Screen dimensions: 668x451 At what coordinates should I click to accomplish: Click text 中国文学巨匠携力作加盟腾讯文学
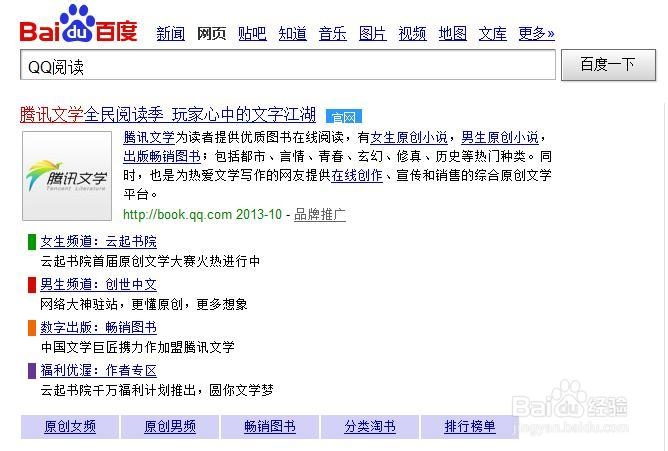pyautogui.click(x=137, y=347)
